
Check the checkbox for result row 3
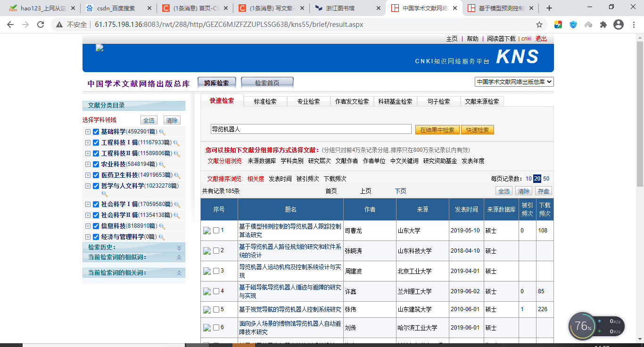[x=216, y=271]
